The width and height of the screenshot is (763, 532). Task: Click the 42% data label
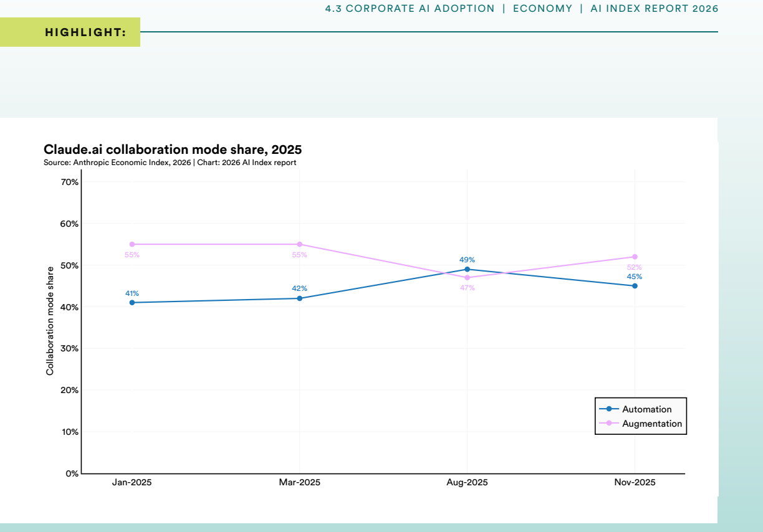click(300, 288)
